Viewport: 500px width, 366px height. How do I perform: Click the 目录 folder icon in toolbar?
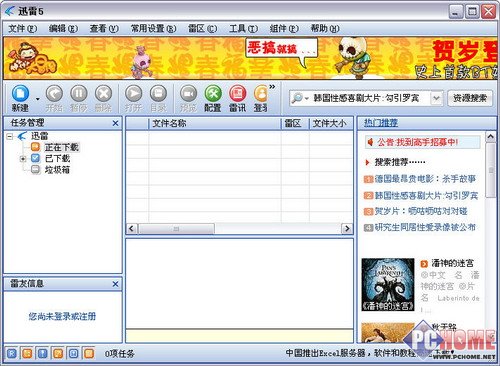[158, 93]
